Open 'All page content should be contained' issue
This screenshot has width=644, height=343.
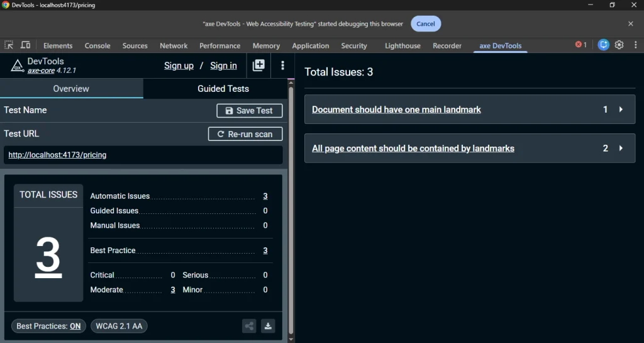tap(413, 149)
